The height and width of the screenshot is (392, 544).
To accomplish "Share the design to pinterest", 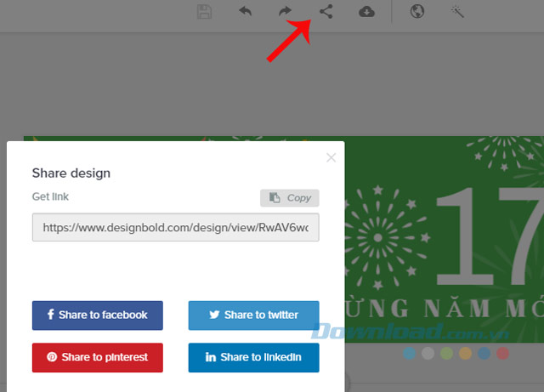I will point(98,358).
